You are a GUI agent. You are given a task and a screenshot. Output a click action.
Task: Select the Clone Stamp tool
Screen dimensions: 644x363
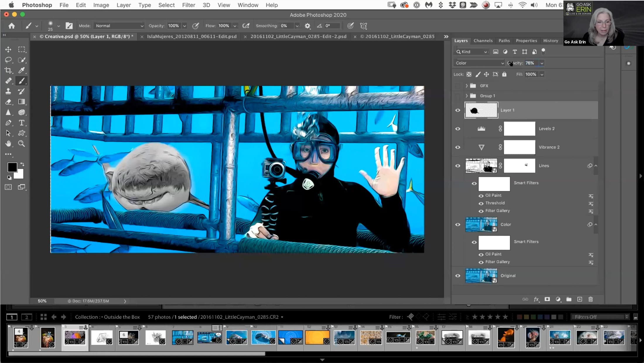[x=8, y=91]
